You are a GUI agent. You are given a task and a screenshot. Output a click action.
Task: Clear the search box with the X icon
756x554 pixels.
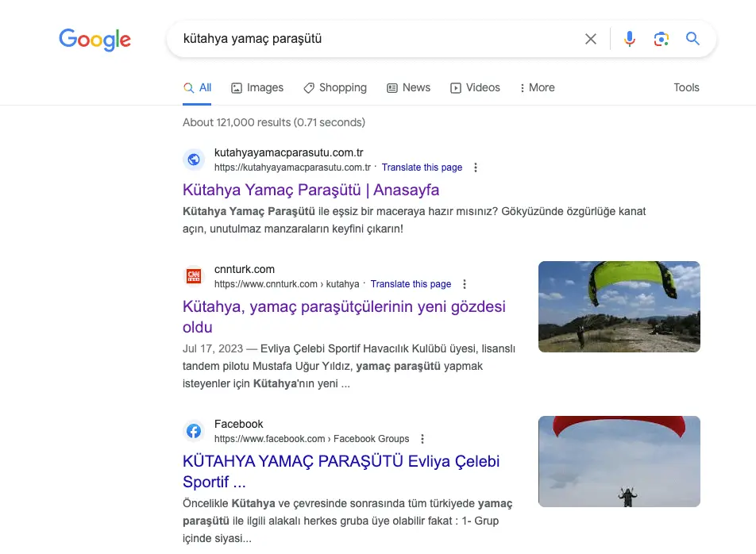click(591, 39)
